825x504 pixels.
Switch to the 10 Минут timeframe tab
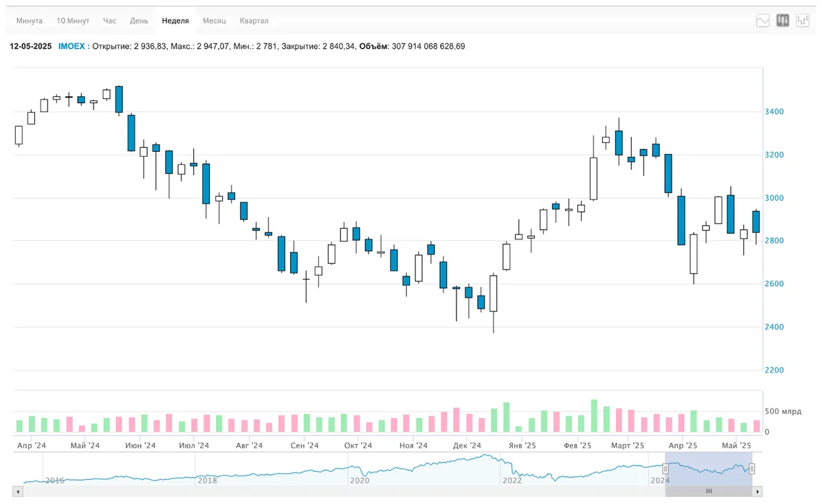[73, 21]
